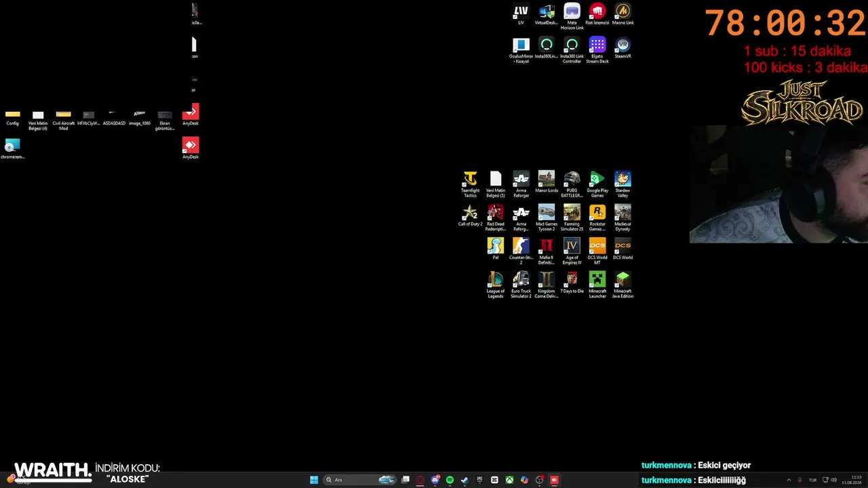Click AnyDesk icon beside Ekran görüntüsü
The height and width of the screenshot is (488, 868).
coord(191,115)
